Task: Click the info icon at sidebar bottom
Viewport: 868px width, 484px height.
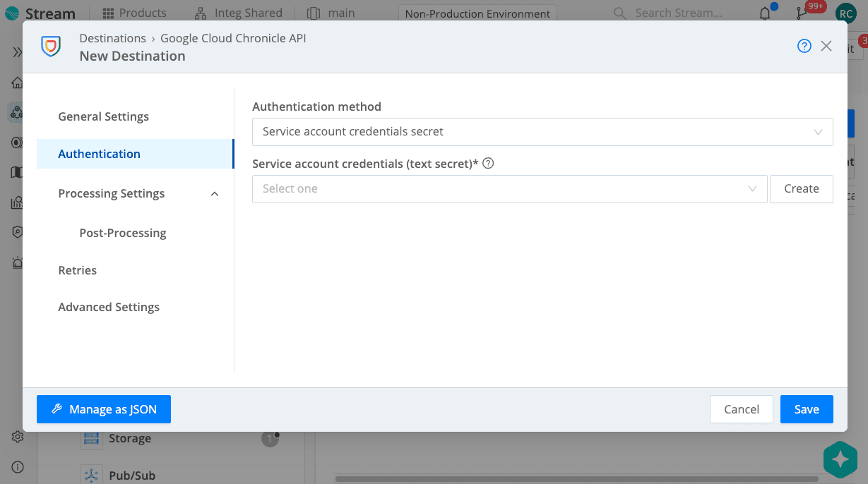Action: point(18,466)
